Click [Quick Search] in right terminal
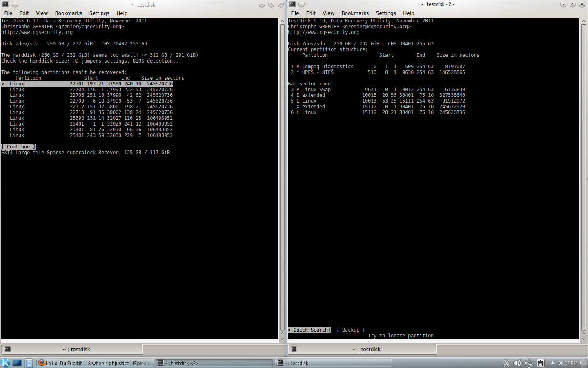The width and height of the screenshot is (588, 368). click(311, 330)
